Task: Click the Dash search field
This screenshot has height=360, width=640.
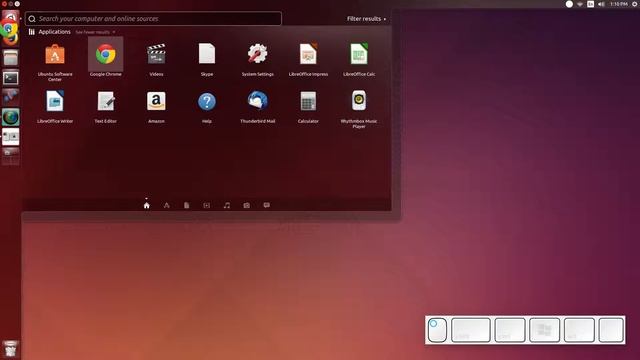Action: click(x=153, y=18)
